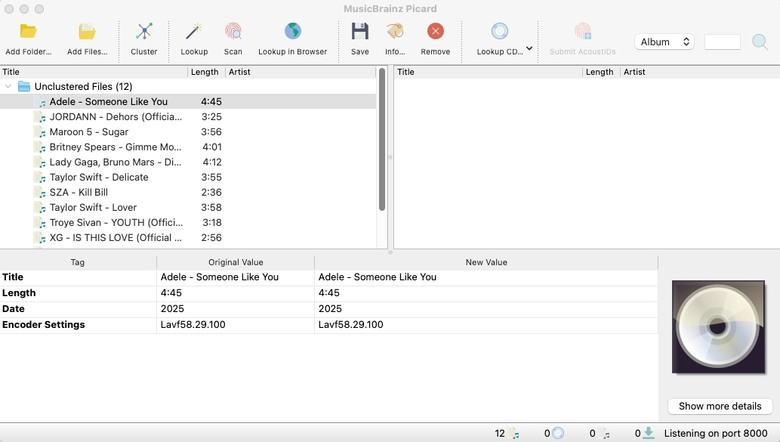Click file icon beside Taylor Swift - Lover

[x=39, y=208]
